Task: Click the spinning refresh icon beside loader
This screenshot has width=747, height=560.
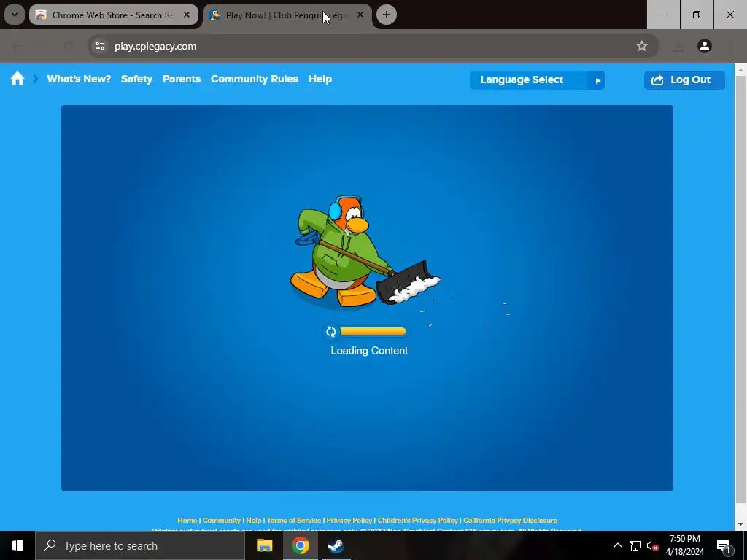Action: pyautogui.click(x=330, y=332)
